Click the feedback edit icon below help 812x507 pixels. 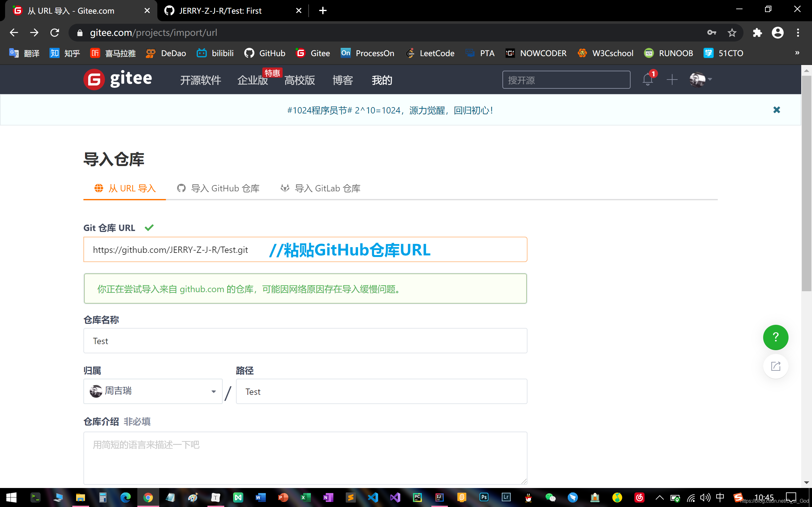(776, 366)
